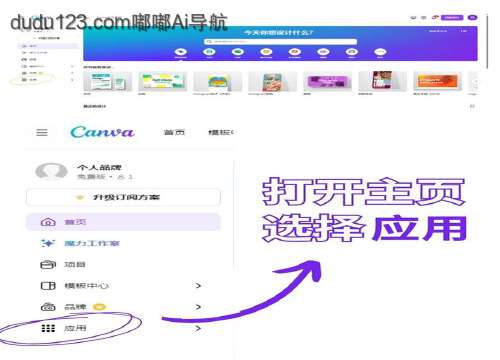Open the hamburger menu beside the Canva logo

coord(42,132)
